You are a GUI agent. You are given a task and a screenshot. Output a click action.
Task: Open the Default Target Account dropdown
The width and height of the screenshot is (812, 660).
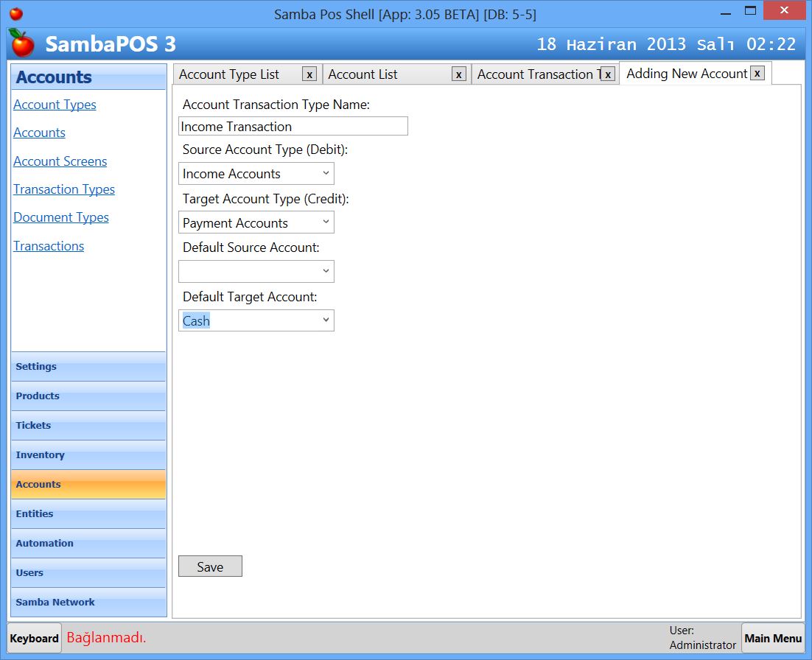point(326,320)
